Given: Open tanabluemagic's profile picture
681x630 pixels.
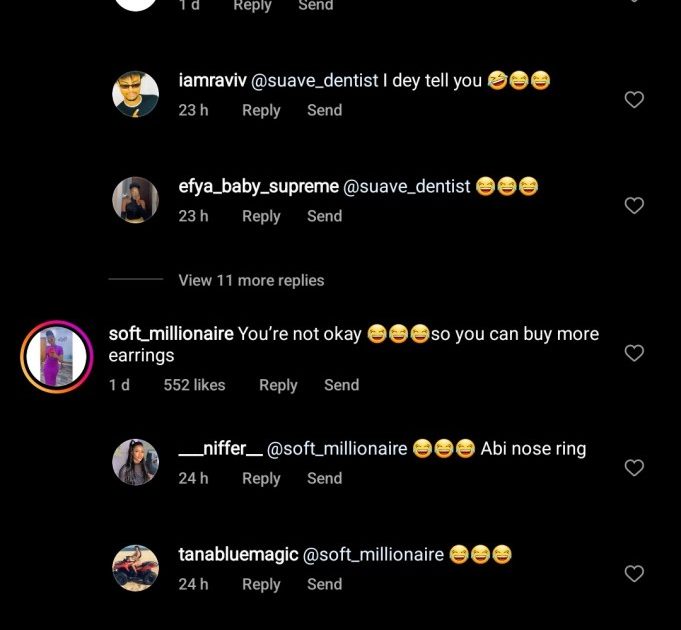Looking at the screenshot, I should coord(135,568).
